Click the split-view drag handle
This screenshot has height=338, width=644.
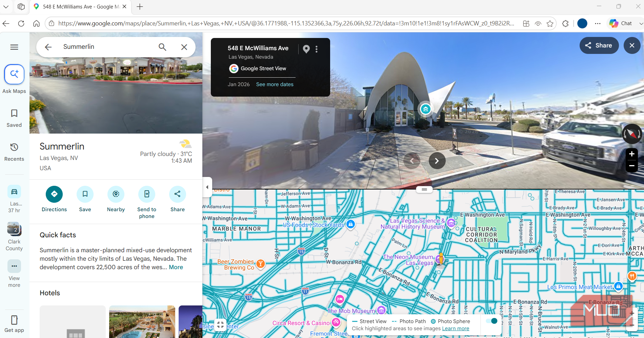pyautogui.click(x=424, y=190)
